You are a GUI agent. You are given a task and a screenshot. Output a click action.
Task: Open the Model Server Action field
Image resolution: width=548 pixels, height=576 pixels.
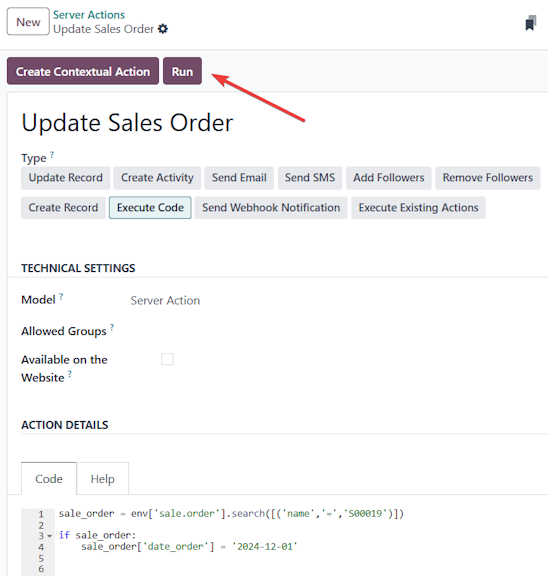pyautogui.click(x=165, y=300)
